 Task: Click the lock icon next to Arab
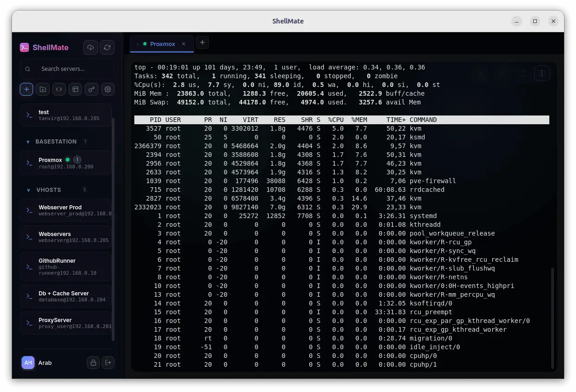pyautogui.click(x=93, y=363)
